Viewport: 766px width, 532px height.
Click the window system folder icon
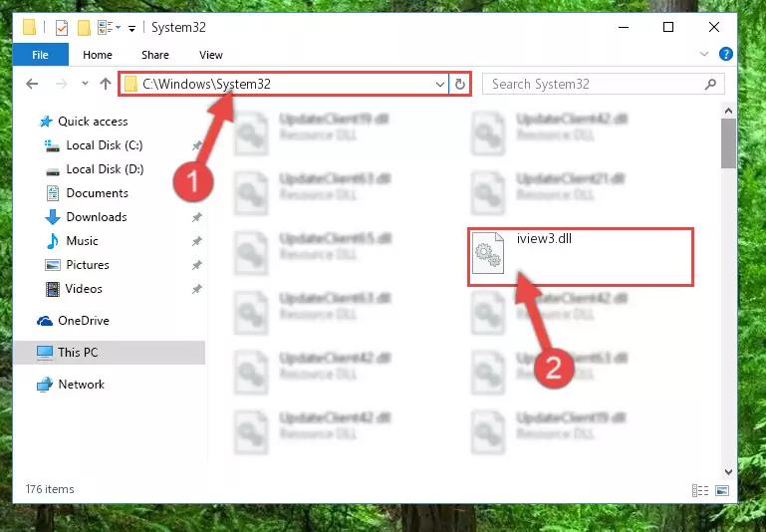[29, 27]
